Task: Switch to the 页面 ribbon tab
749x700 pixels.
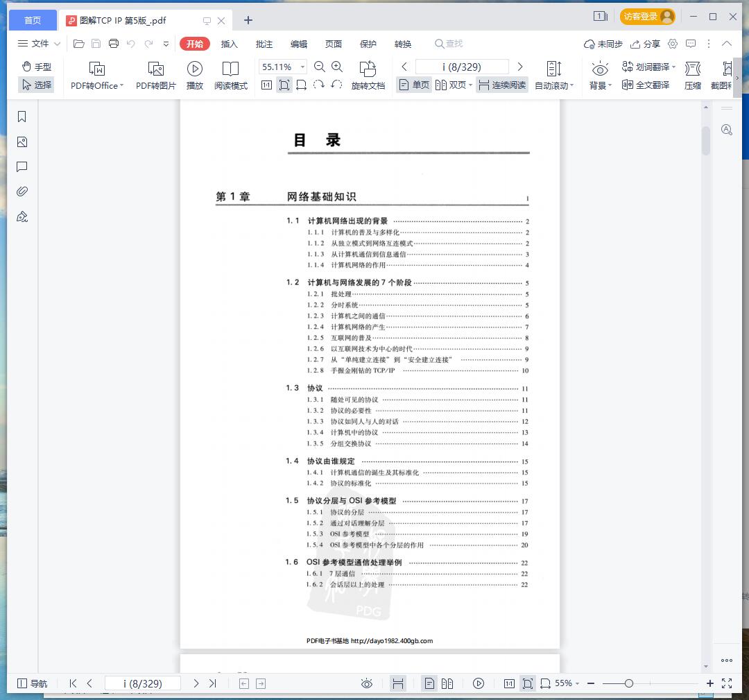Action: tap(334, 44)
